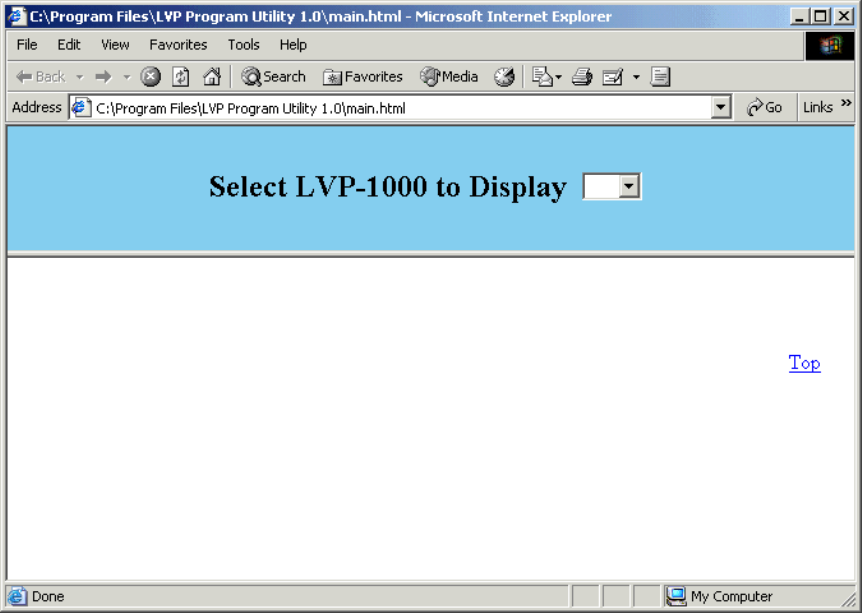Click the Print icon

click(582, 77)
